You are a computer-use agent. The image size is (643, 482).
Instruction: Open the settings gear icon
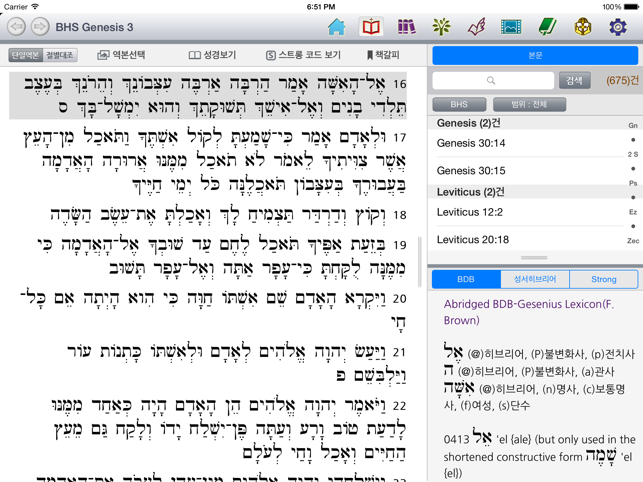(617, 27)
